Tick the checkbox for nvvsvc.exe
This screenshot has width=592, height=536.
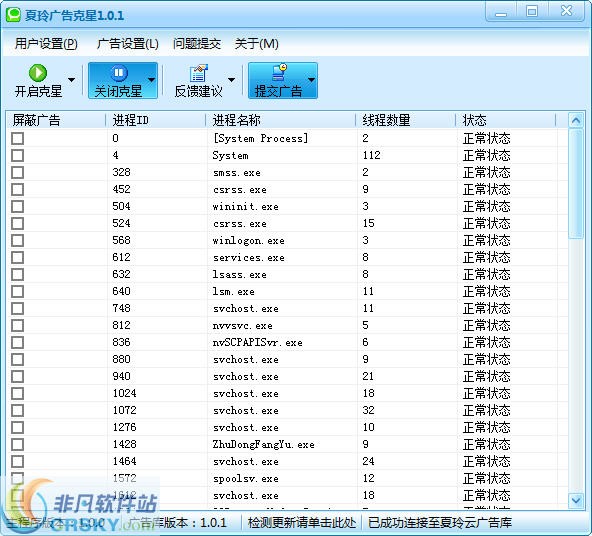pos(17,325)
